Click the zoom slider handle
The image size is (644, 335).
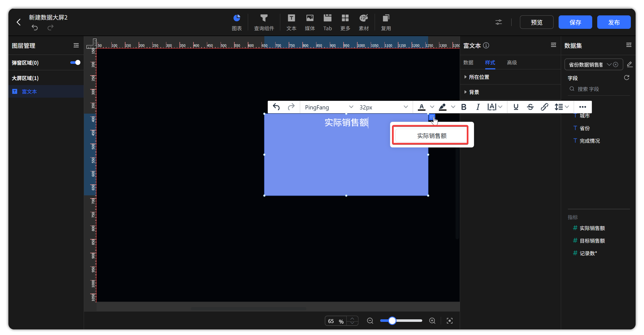pyautogui.click(x=392, y=321)
